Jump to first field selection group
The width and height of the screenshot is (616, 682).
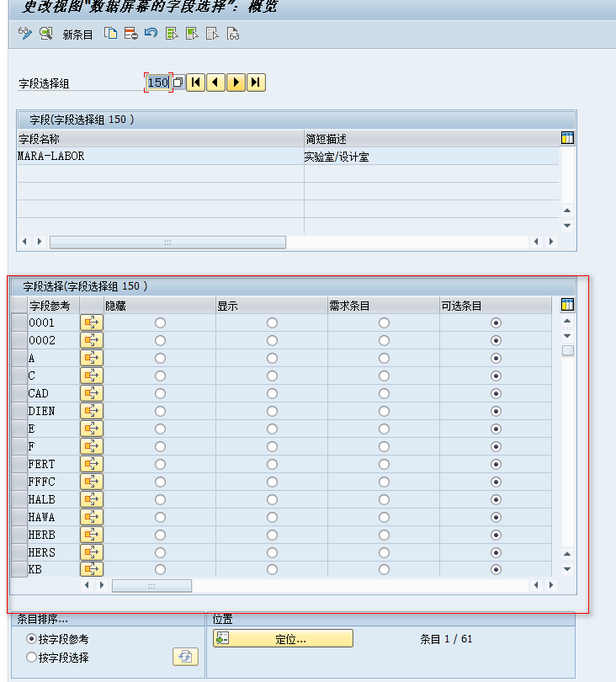coord(195,83)
